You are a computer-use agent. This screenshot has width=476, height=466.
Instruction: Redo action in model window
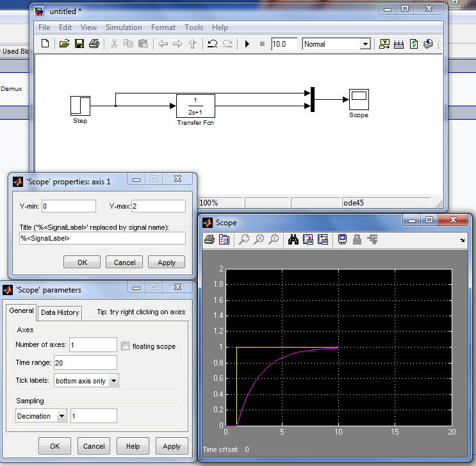(227, 44)
